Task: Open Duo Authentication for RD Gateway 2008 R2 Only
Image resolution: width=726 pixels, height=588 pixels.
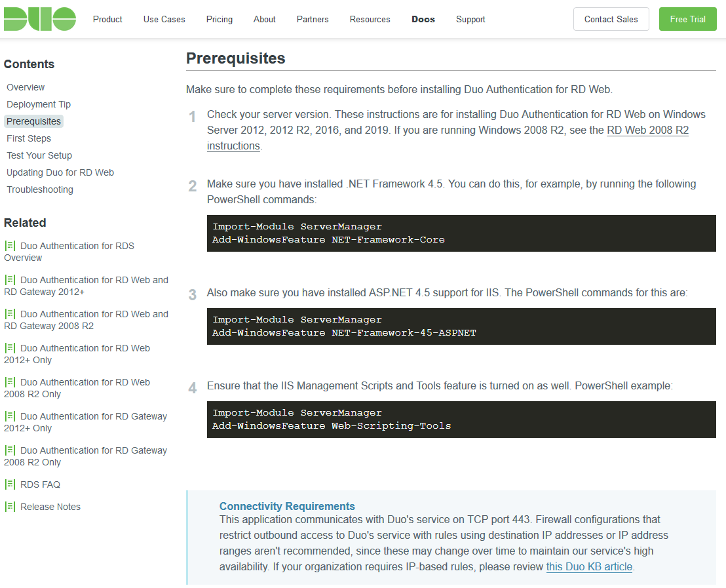Action: (86, 456)
